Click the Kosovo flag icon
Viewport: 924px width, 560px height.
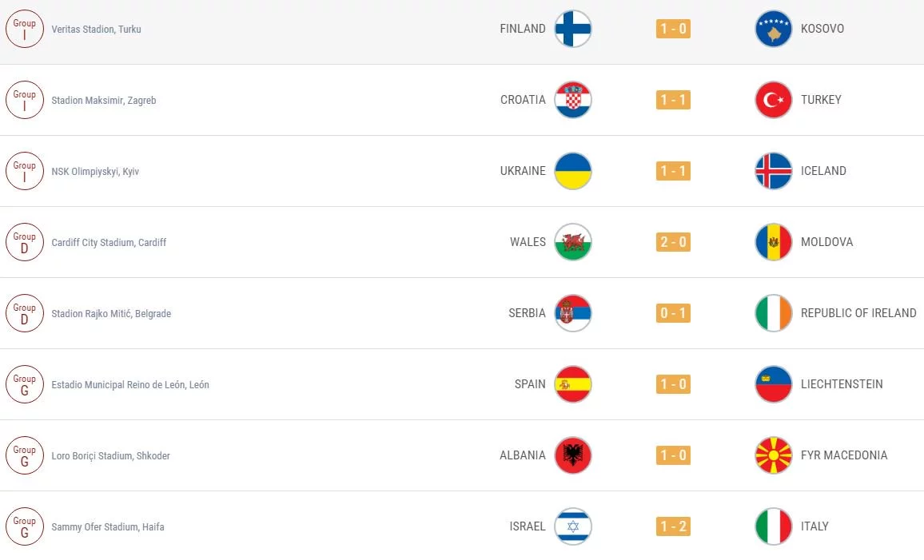[x=773, y=29]
